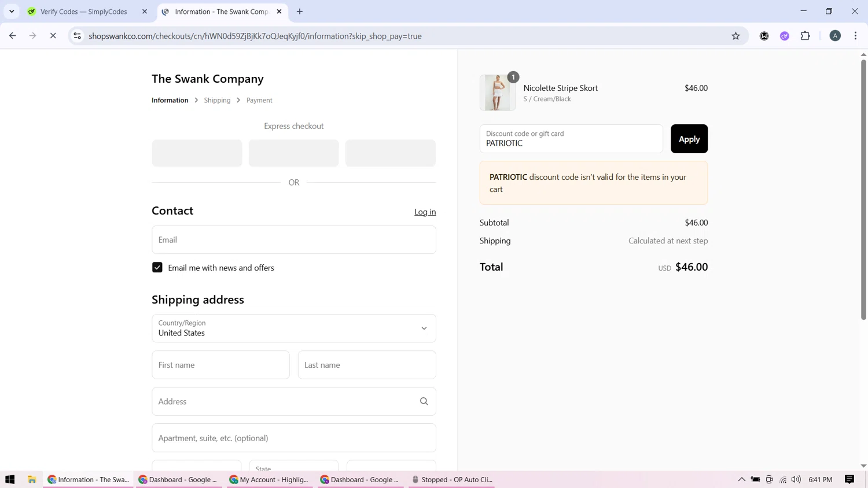This screenshot has width=868, height=488.
Task: Open the tab search dropdown arrow
Action: pos(12,12)
